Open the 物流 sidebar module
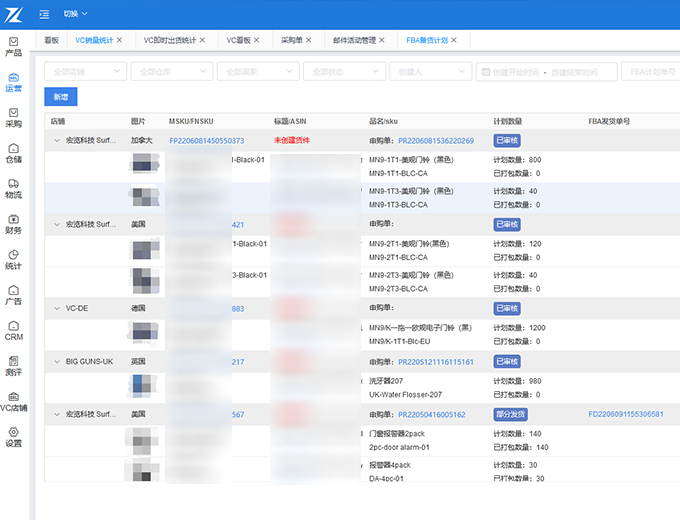This screenshot has height=520, width=680. [13, 189]
